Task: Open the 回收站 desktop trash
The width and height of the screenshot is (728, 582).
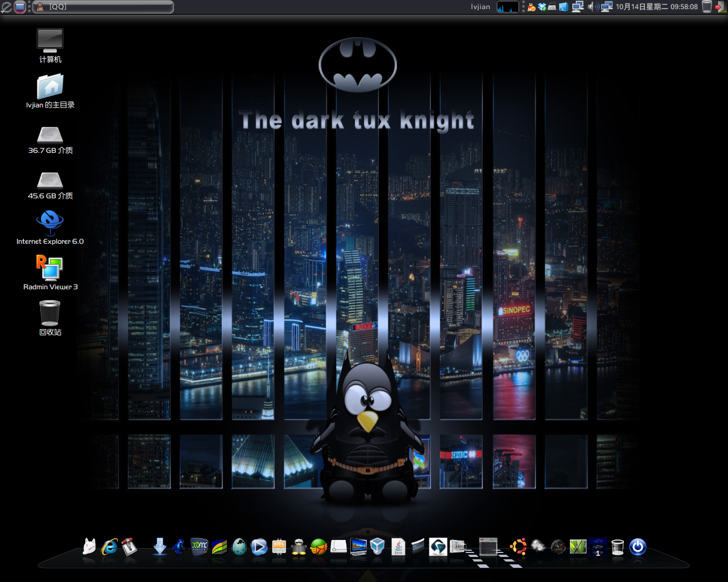Action: [50, 318]
